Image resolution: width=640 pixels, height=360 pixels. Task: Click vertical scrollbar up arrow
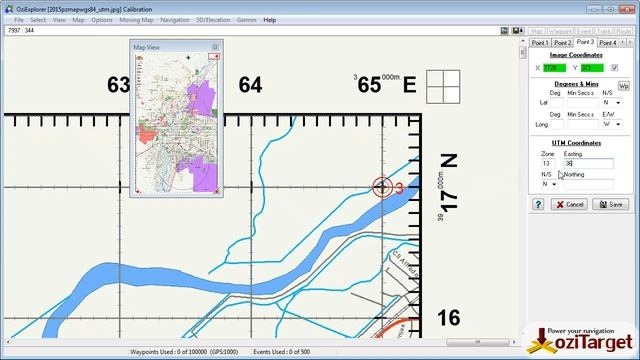point(523,41)
